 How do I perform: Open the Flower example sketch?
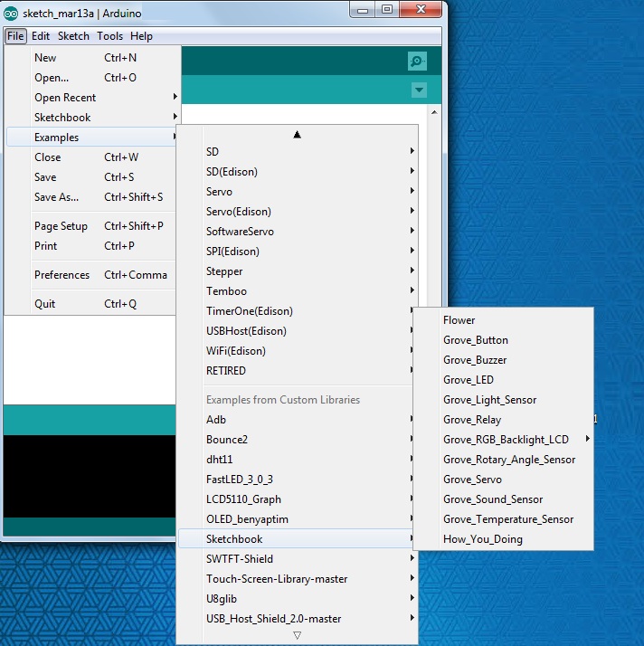[x=504, y=320]
